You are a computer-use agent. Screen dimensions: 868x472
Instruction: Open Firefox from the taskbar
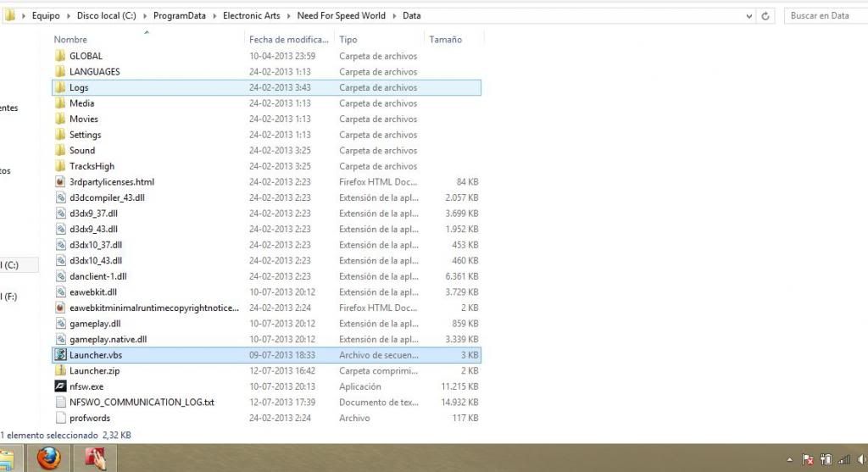(x=49, y=458)
